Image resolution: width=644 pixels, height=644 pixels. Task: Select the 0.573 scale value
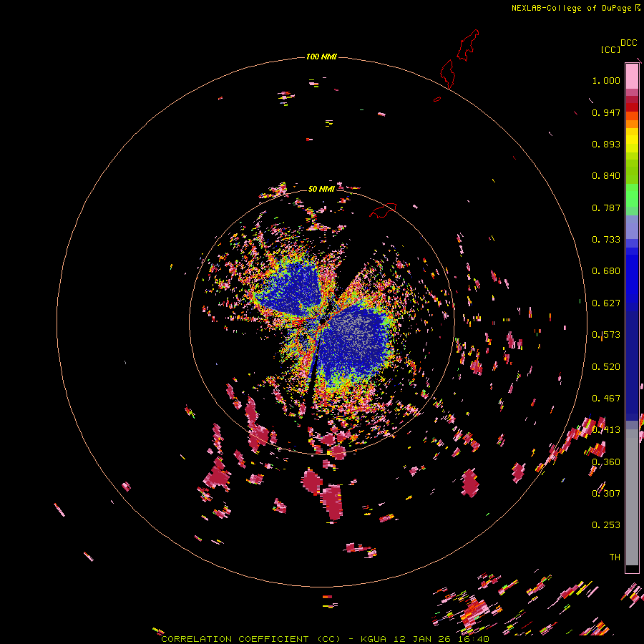coord(606,335)
